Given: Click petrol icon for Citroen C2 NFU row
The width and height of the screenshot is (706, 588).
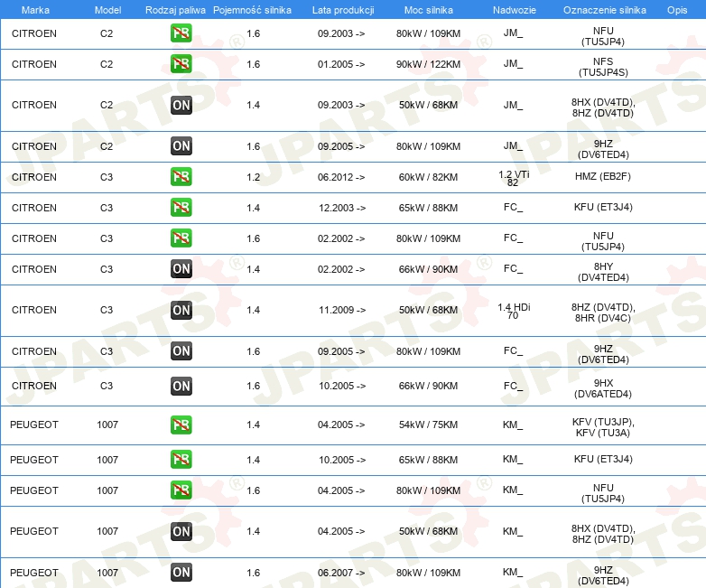Looking at the screenshot, I should click(181, 33).
